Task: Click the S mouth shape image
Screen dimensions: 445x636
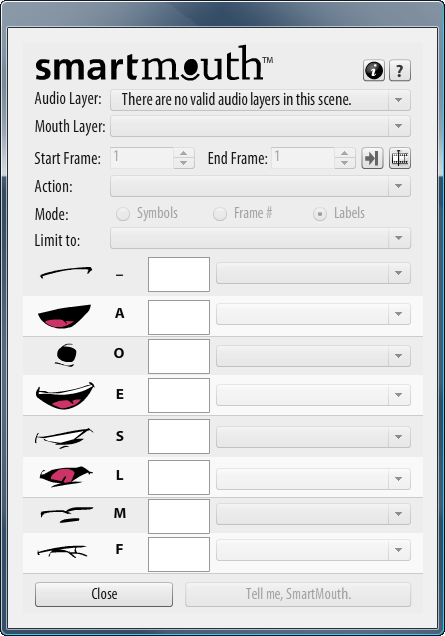Action: click(64, 438)
